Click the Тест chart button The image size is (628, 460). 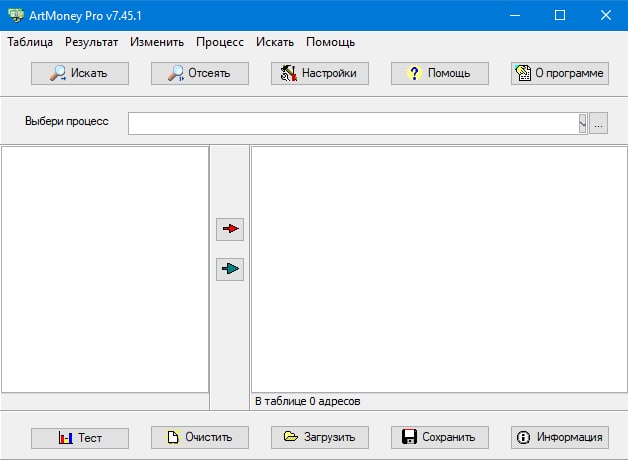coord(80,438)
